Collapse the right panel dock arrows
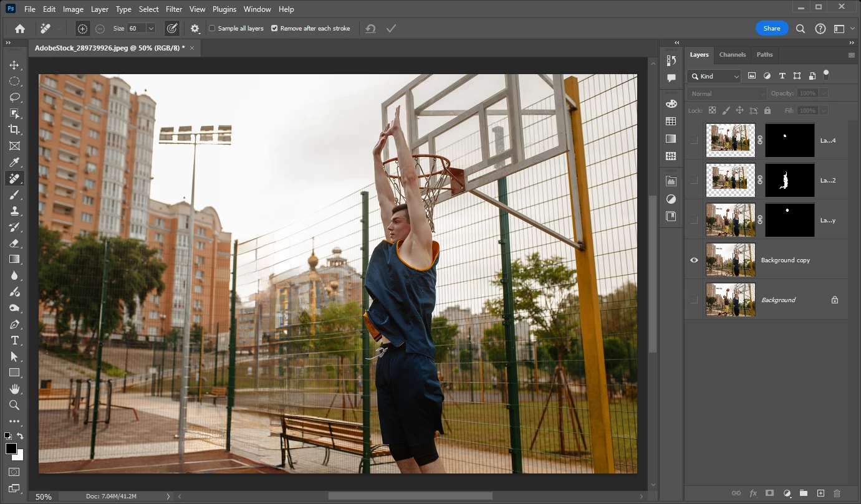861x504 pixels. click(x=852, y=42)
